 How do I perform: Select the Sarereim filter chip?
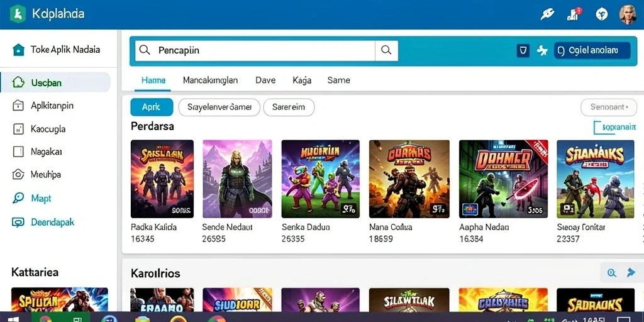(x=289, y=107)
